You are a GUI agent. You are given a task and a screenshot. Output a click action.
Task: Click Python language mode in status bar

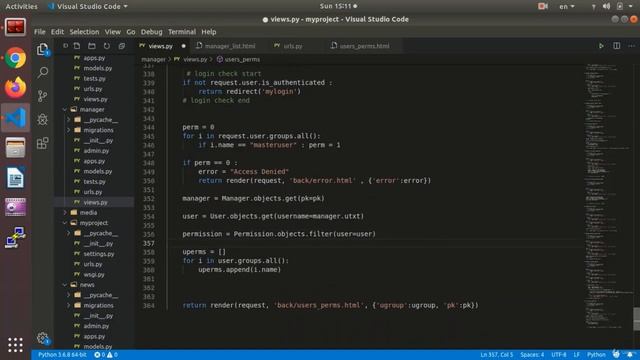tap(596, 355)
